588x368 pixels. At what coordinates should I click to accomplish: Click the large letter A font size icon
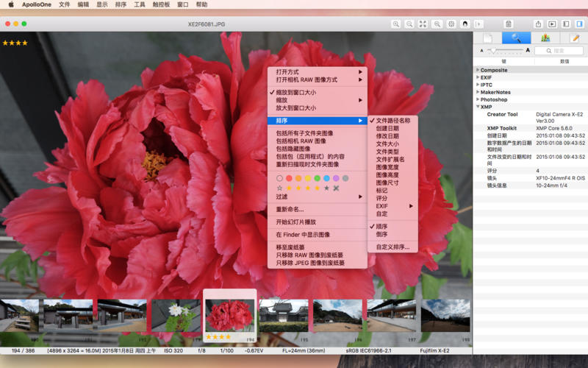tap(528, 50)
